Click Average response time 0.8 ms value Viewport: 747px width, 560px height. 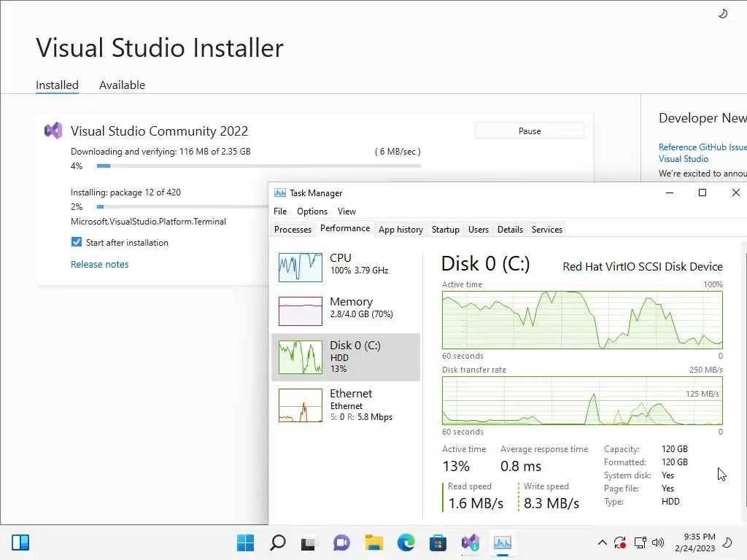point(521,466)
